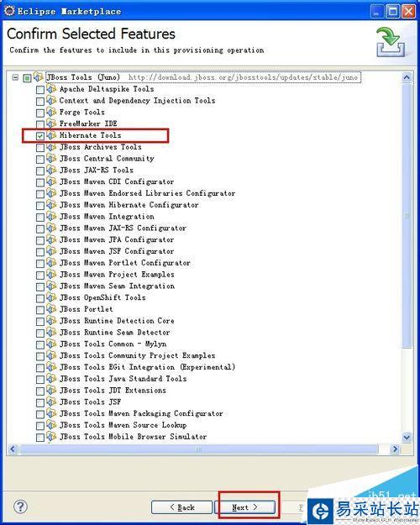The image size is (420, 525).
Task: Click the vertical scrollbar up arrow
Action: [407, 77]
